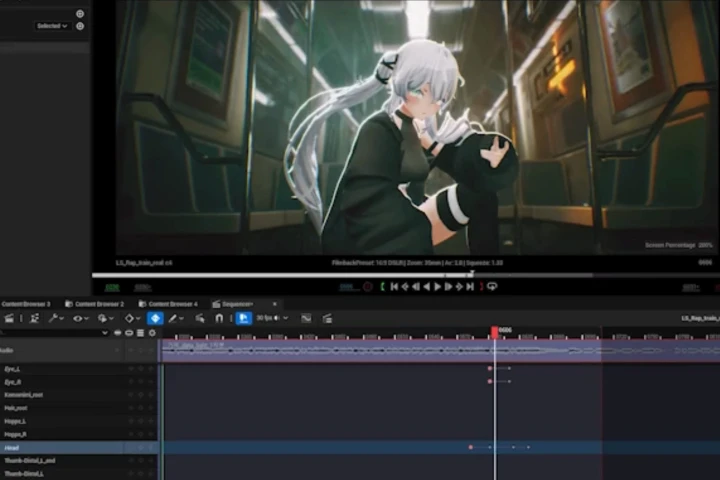Toggle the red record button
Screen dimensions: 720x480
tap(368, 287)
